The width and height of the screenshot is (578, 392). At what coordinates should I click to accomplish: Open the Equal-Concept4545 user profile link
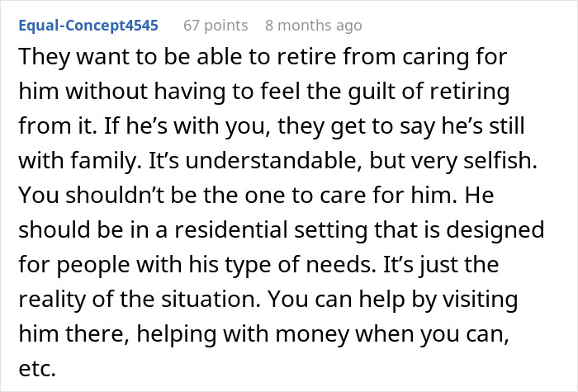[88, 26]
